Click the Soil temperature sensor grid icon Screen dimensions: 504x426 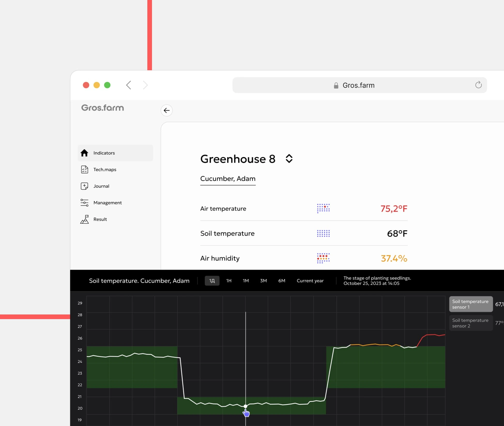(323, 233)
